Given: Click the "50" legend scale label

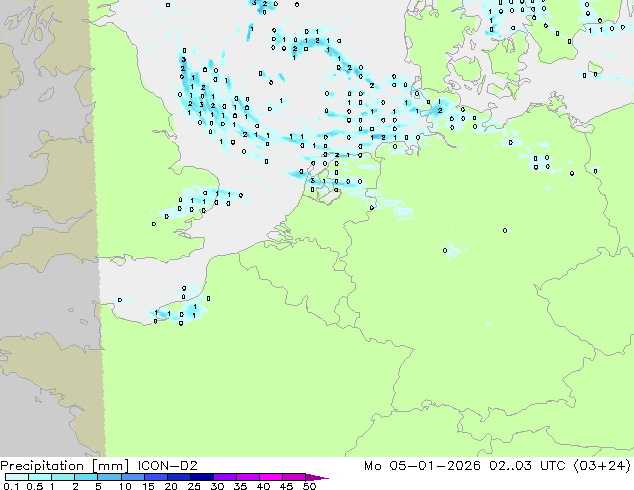Looking at the screenshot, I should coord(309,486).
